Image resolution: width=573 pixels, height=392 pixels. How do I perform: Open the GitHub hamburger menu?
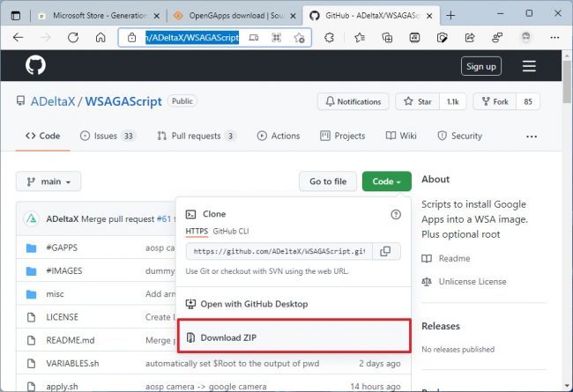529,66
